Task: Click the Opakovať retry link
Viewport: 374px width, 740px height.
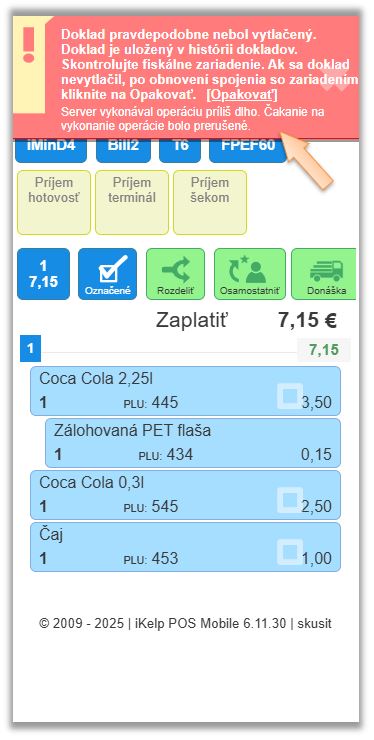Action: [242, 95]
